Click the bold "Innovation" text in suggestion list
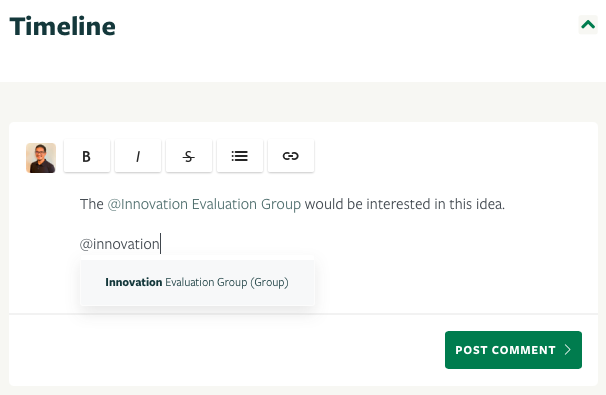 [x=133, y=282]
